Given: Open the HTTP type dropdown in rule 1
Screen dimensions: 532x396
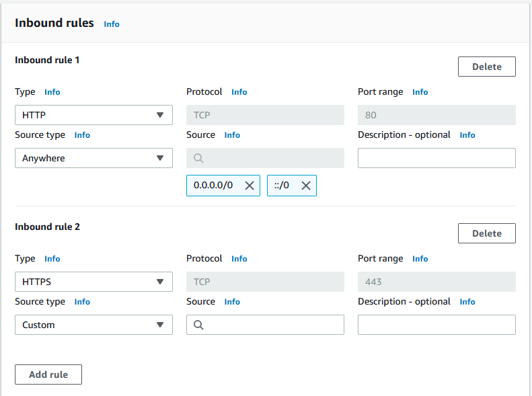Looking at the screenshot, I should 93,115.
